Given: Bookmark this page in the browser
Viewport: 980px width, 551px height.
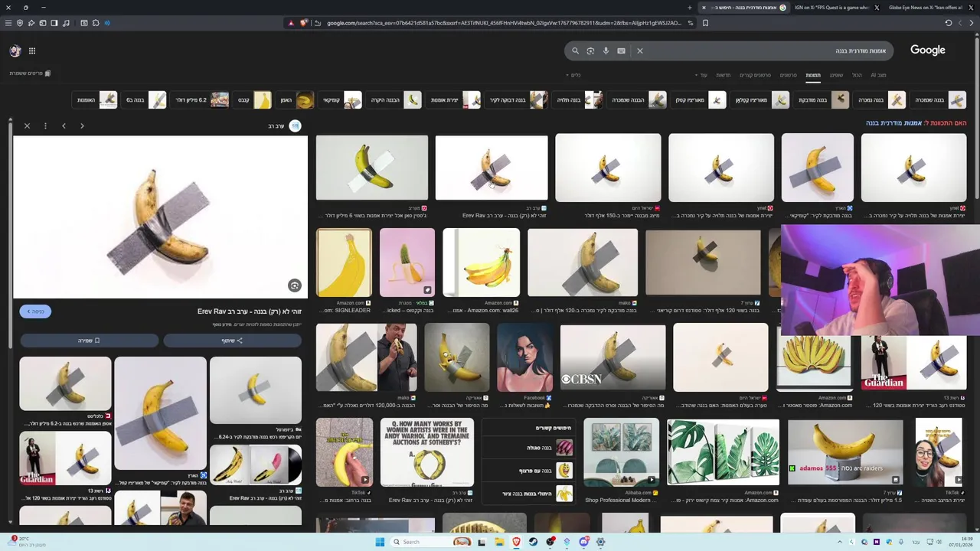Looking at the screenshot, I should point(705,23).
